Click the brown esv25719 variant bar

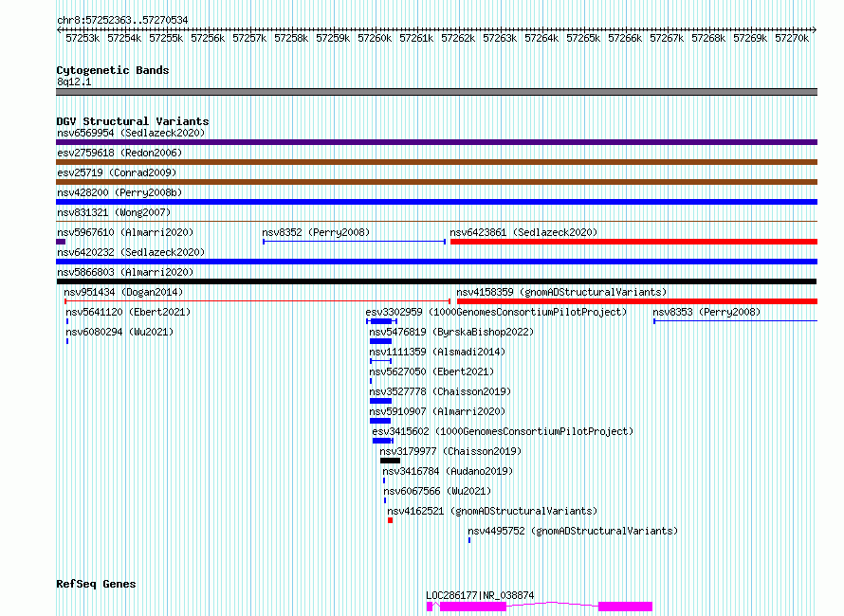436,182
